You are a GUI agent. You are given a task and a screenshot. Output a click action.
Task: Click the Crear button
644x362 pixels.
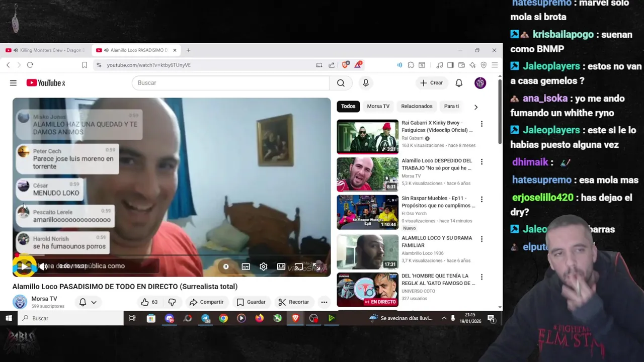click(432, 83)
